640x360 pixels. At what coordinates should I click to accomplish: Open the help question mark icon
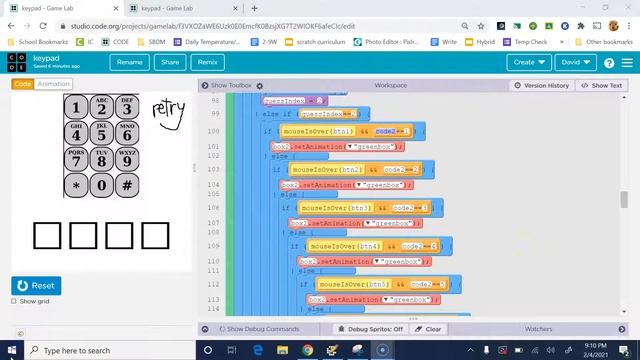click(609, 63)
